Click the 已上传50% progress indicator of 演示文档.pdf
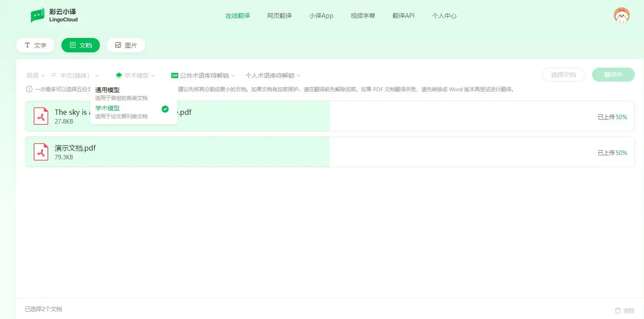Image resolution: width=644 pixels, height=319 pixels. [612, 153]
